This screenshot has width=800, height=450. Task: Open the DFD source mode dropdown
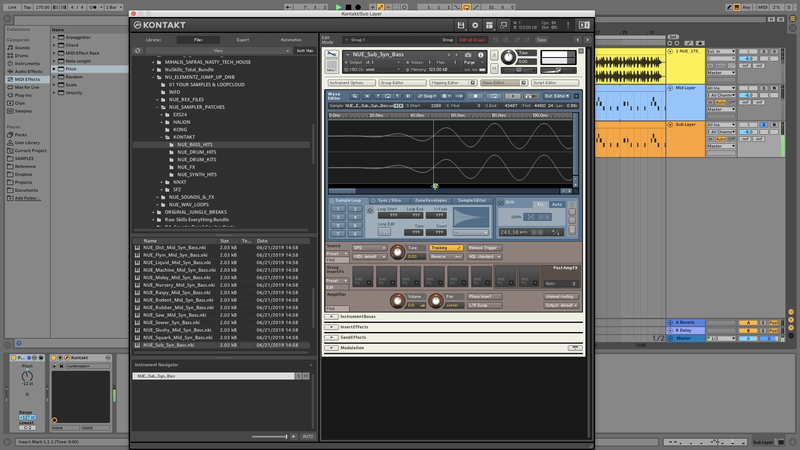[x=369, y=247]
